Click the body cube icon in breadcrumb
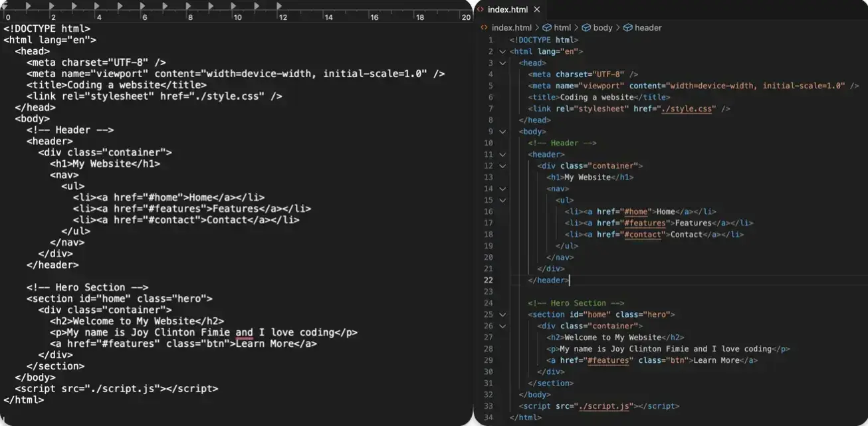 pos(586,28)
